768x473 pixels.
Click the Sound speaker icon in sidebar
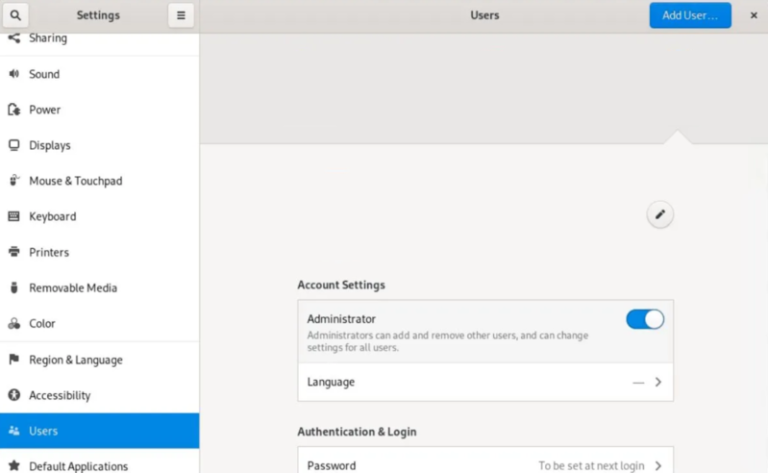click(14, 74)
